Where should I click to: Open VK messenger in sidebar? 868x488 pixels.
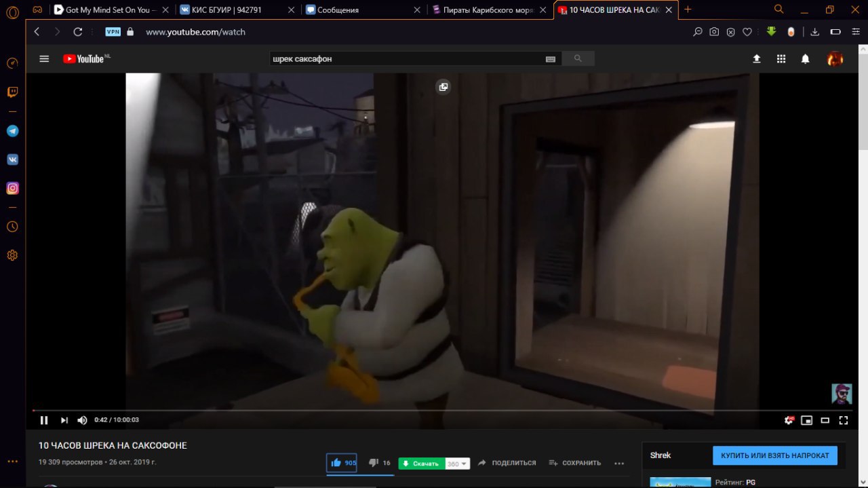pos(12,159)
